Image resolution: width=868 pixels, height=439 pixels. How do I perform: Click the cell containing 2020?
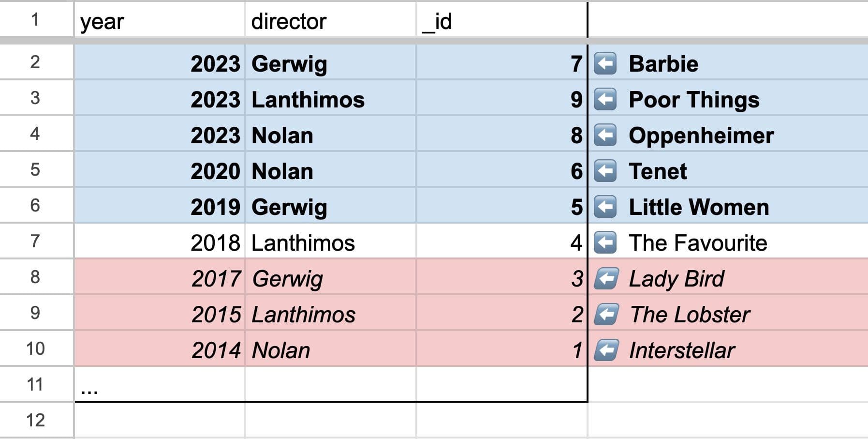[160, 171]
